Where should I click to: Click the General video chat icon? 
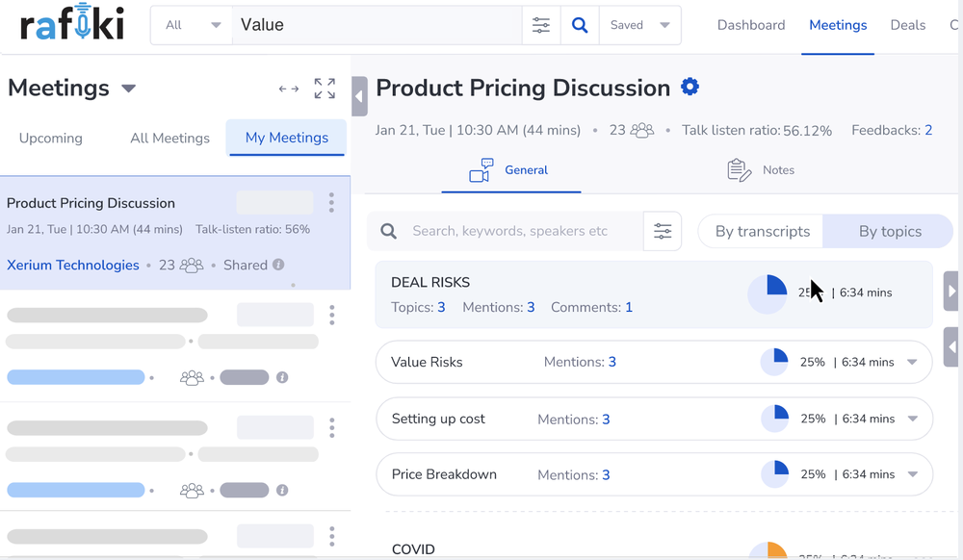[x=481, y=170]
